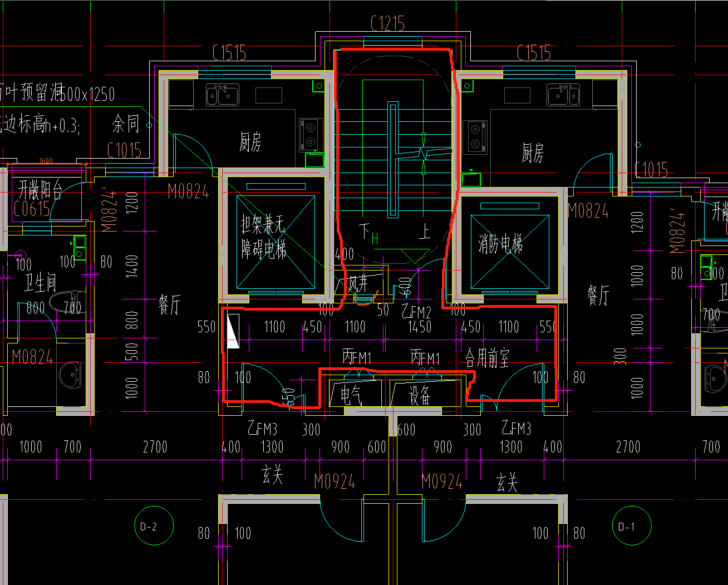
Task: Click the 1400 dimension left of 餐厅
Action: click(x=131, y=266)
